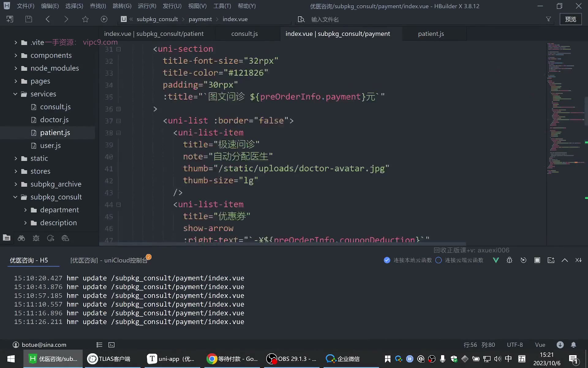Open the terminal icon in status bar
The height and width of the screenshot is (368, 588).
(x=111, y=345)
